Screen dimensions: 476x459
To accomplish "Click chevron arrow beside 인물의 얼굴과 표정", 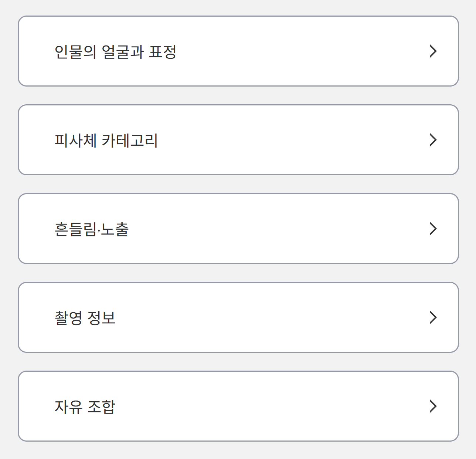I will pos(433,51).
